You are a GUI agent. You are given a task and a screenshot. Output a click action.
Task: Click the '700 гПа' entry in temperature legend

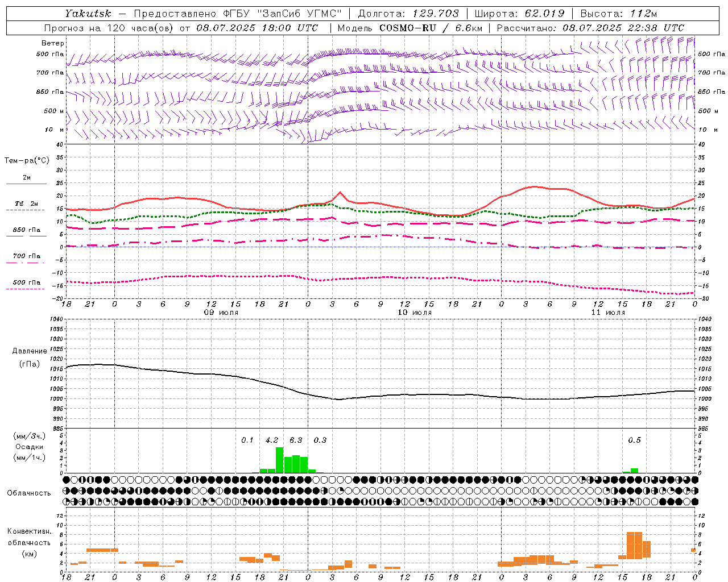pos(26,256)
